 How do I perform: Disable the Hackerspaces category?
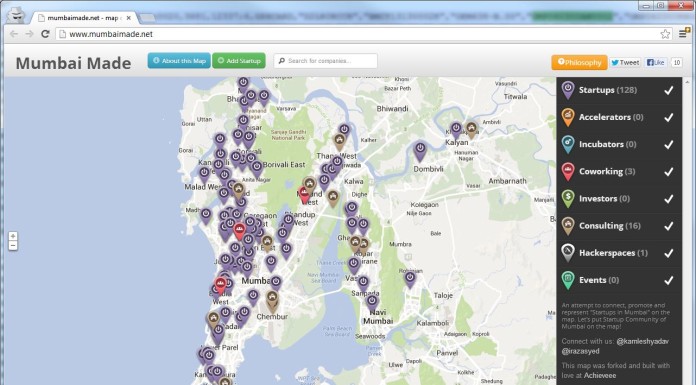[x=668, y=253]
